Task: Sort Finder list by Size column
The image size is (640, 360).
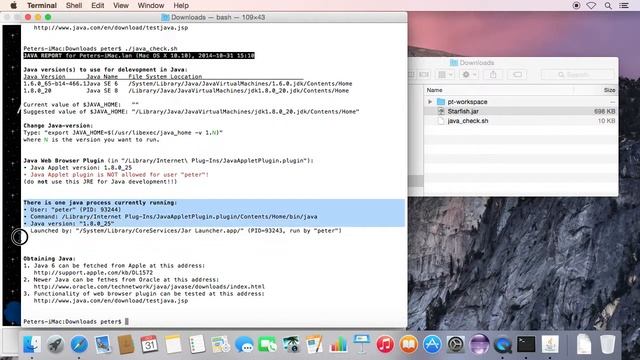Action: point(596,90)
